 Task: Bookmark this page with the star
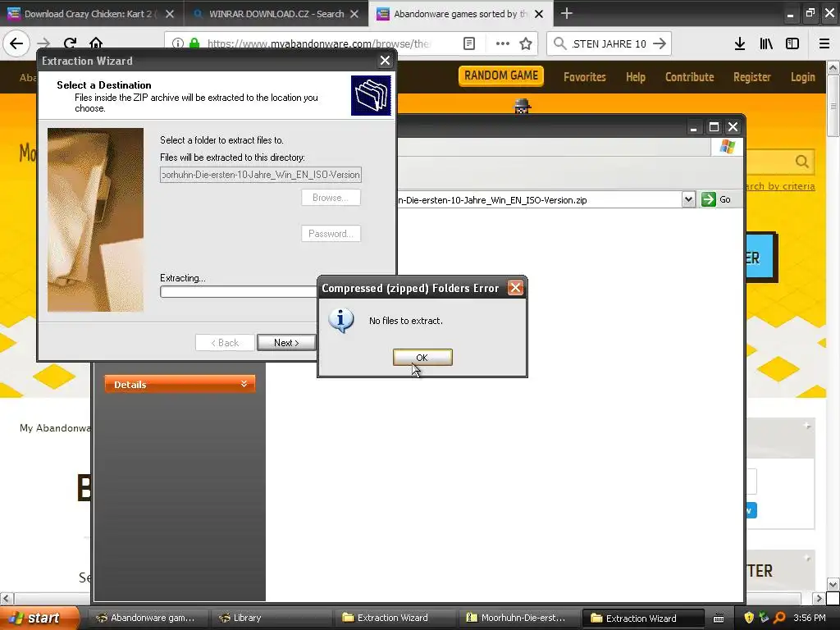[526, 43]
